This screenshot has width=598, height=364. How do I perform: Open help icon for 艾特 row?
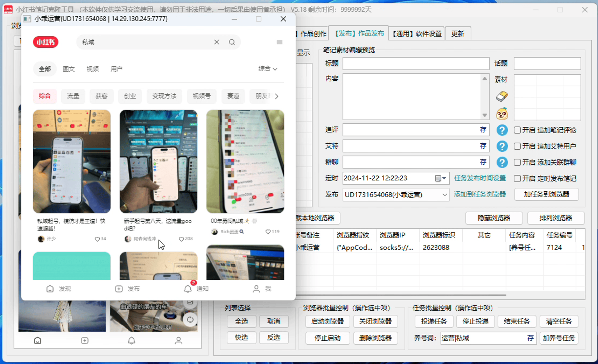coord(502,146)
